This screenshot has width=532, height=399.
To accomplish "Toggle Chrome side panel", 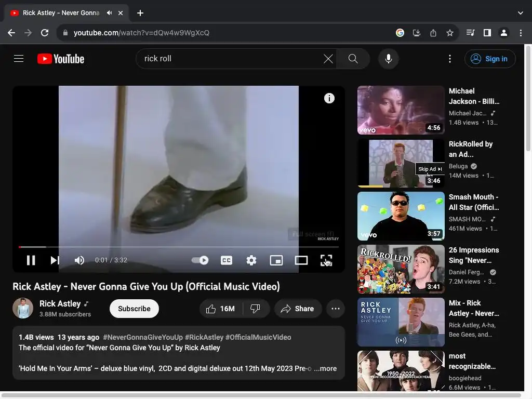I will [x=487, y=33].
